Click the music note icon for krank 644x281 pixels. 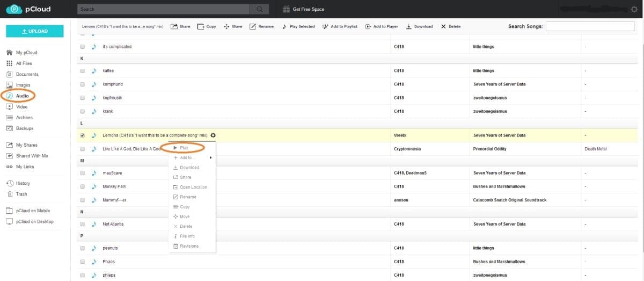point(94,111)
